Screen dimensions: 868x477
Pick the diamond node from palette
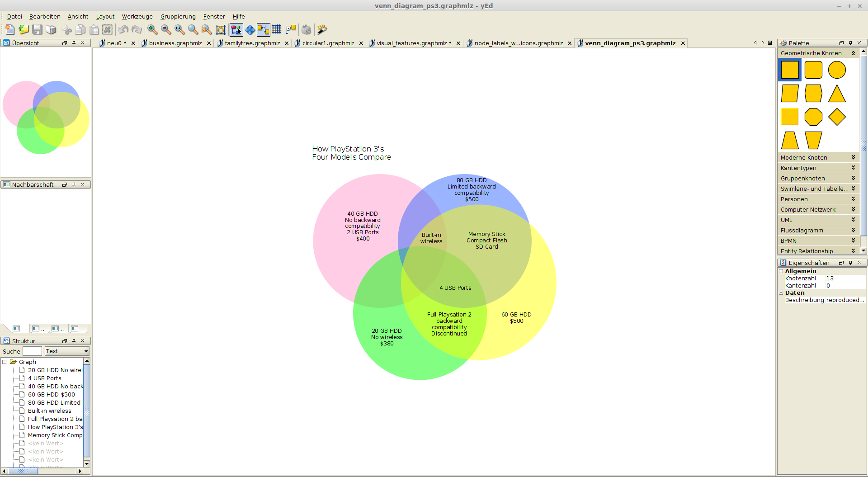pyautogui.click(x=837, y=117)
